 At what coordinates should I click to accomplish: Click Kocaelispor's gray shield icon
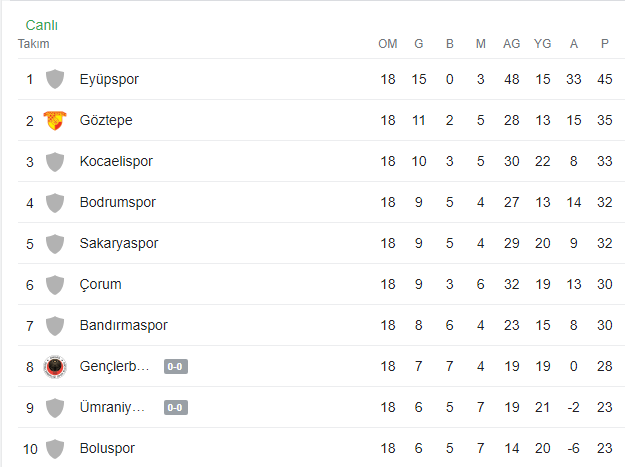pyautogui.click(x=55, y=162)
